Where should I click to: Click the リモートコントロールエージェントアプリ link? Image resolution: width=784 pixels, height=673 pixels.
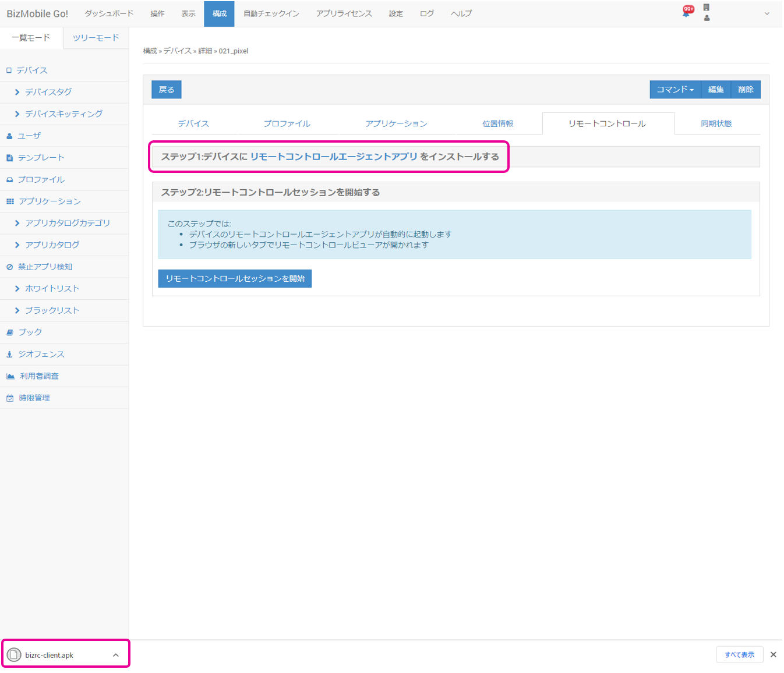[x=333, y=157]
